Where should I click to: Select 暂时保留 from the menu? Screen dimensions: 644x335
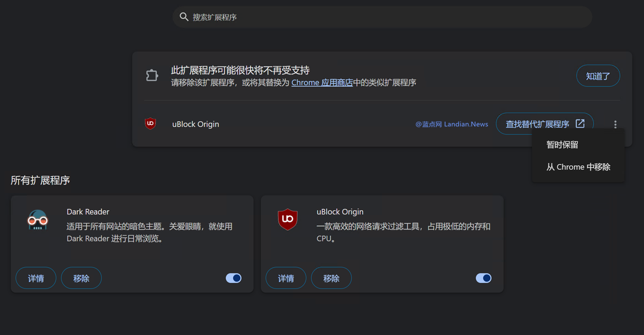coord(562,145)
